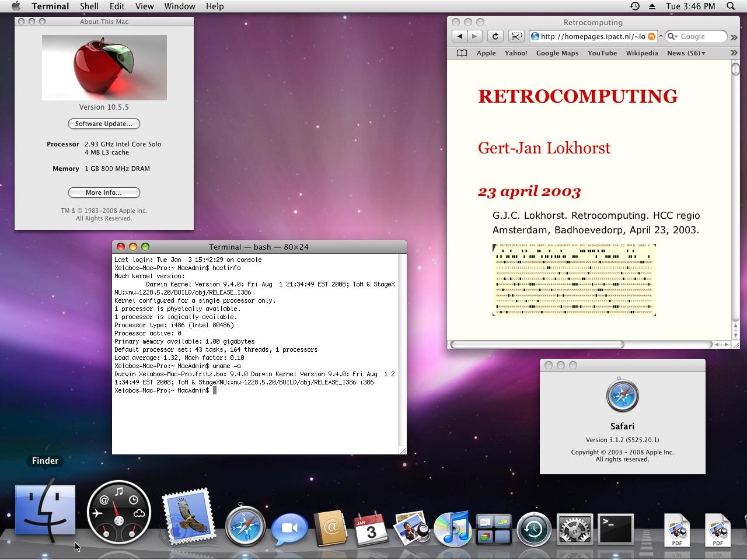
Task: Go forward in Safari toolbar
Action: click(474, 36)
